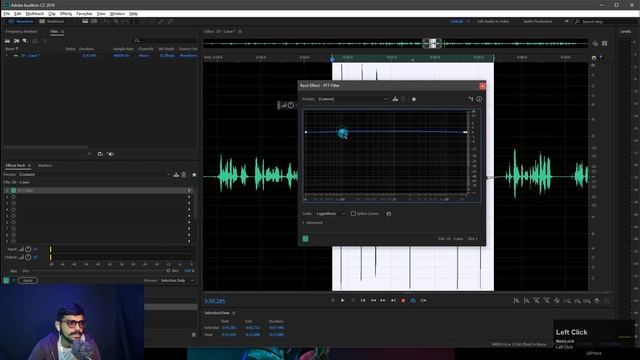This screenshot has height=360, width=640.
Task: Delete the Effects Rack preset
Action: [184, 175]
